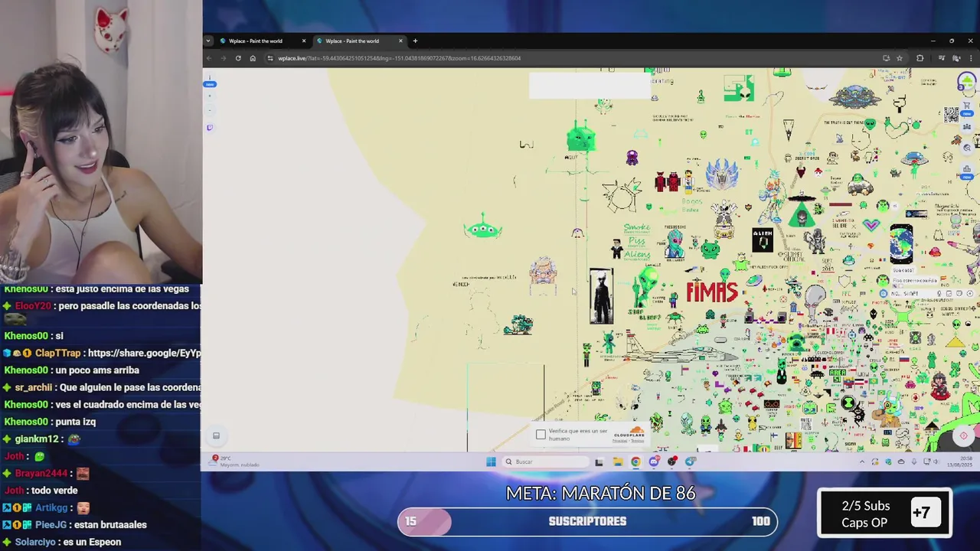Click the large FIMAS red pixel art
This screenshot has width=980, height=551.
pyautogui.click(x=712, y=292)
